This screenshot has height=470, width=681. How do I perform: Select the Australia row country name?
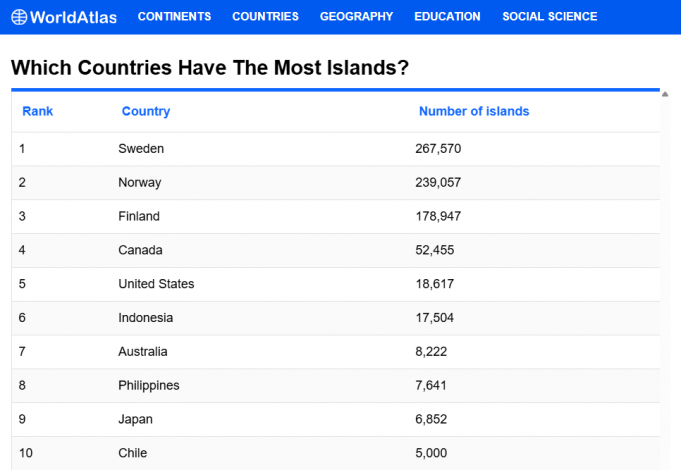(x=143, y=352)
